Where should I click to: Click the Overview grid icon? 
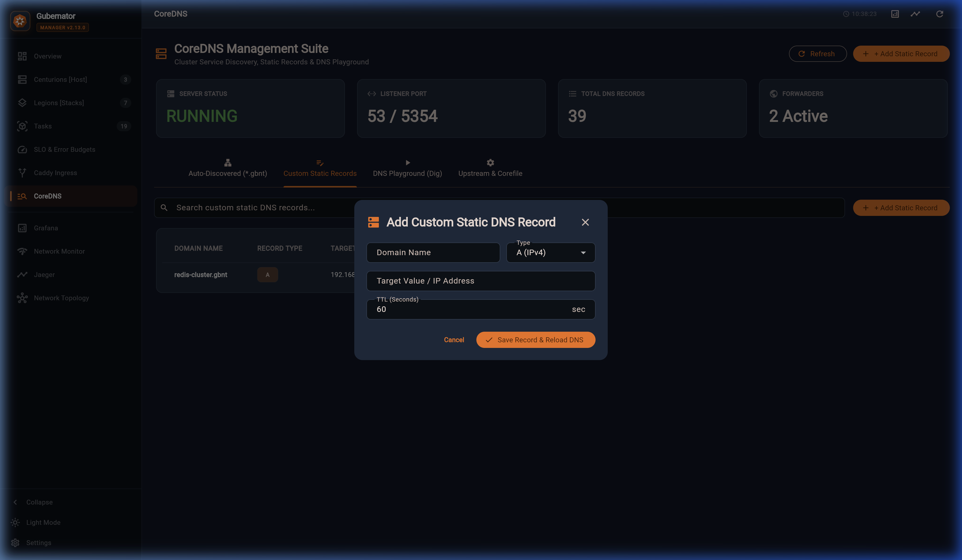22,56
